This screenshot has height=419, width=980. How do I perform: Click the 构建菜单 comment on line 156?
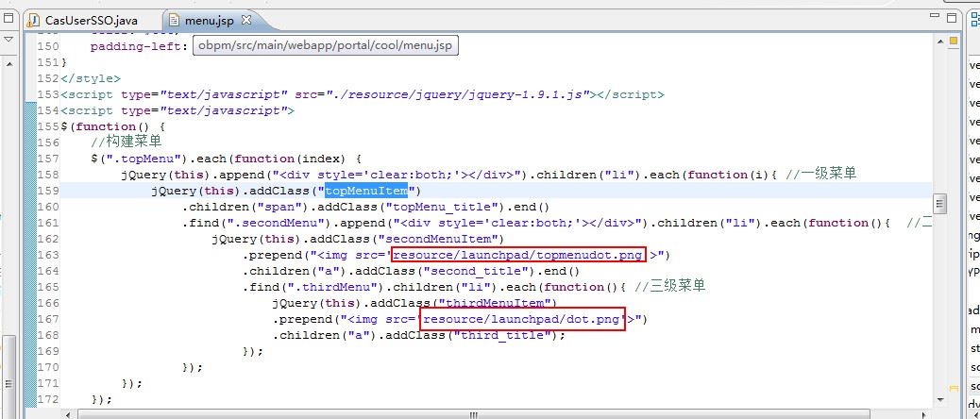pyautogui.click(x=127, y=142)
